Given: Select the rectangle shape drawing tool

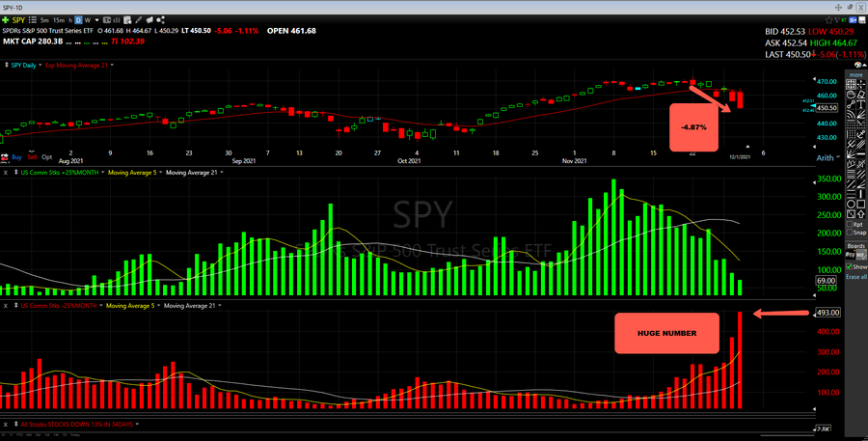Looking at the screenshot, I should 861,204.
